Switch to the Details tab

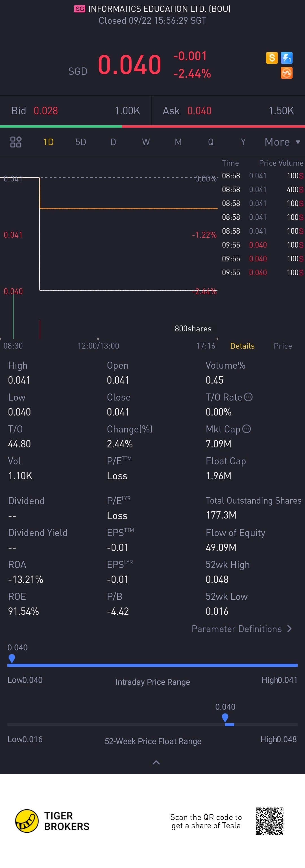[x=242, y=346]
